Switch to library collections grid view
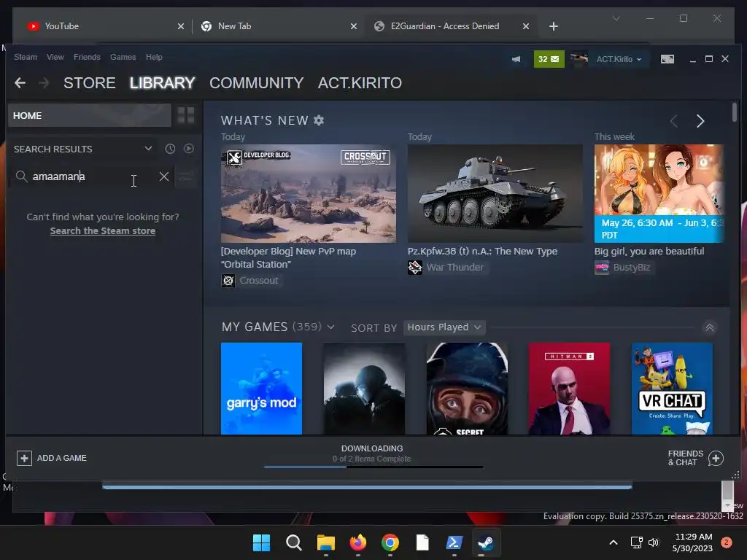 186,115
